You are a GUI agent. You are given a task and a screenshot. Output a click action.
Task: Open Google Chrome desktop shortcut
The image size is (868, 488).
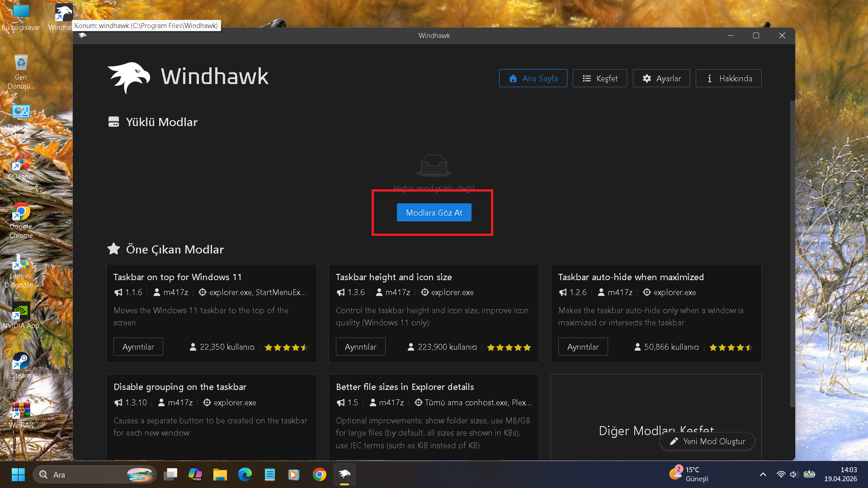click(21, 220)
